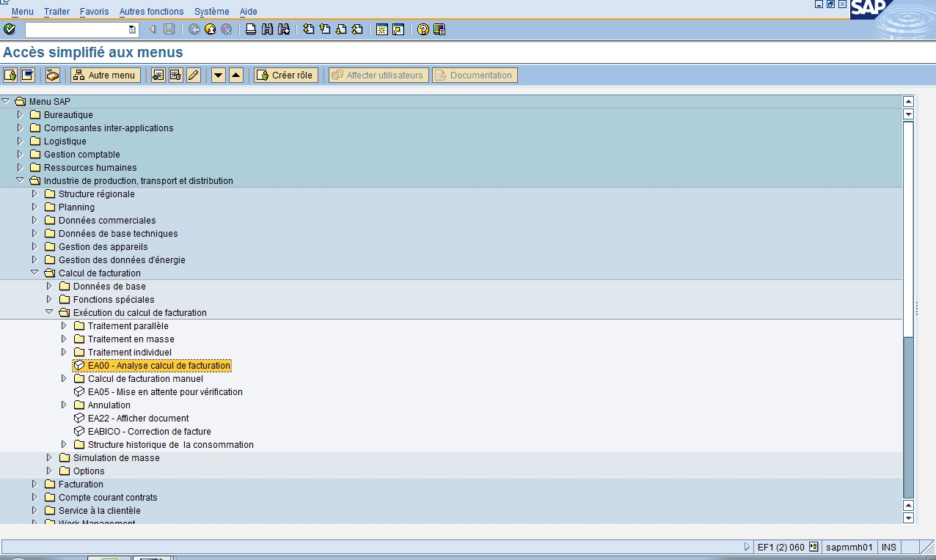Open the Aide menu
Screen dimensions: 936x560
tap(249, 12)
